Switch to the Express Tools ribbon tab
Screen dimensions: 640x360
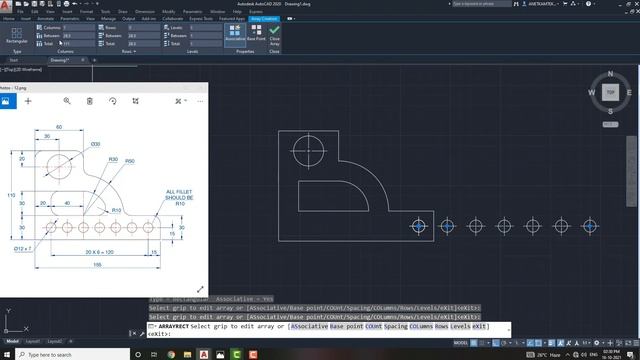pyautogui.click(x=201, y=19)
